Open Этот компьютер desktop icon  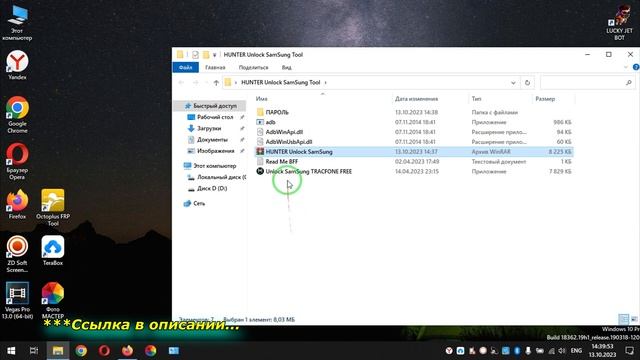[17, 22]
